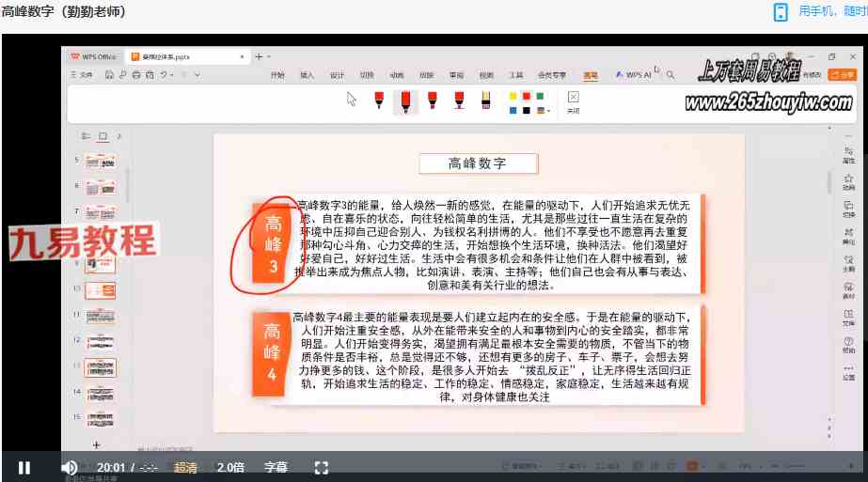Open the 2.0倍 playback speed menu
868x482 pixels.
pyautogui.click(x=231, y=467)
